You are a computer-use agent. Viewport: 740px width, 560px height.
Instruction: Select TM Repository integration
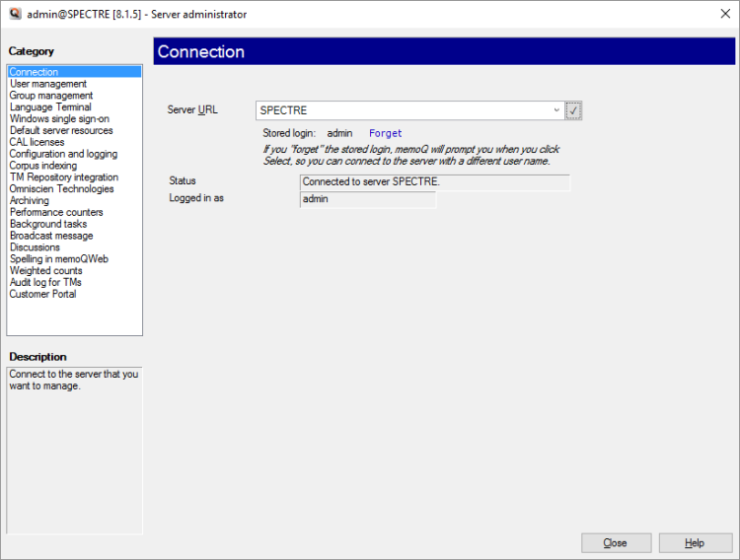[x=64, y=177]
